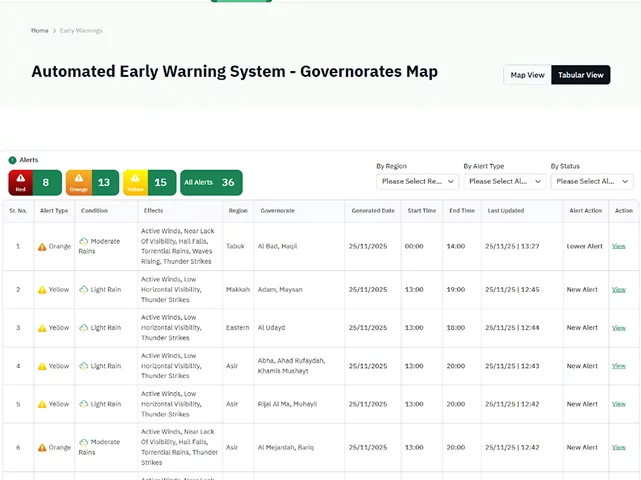
Task: Show All Alerts 36 badge
Action: pyautogui.click(x=211, y=182)
